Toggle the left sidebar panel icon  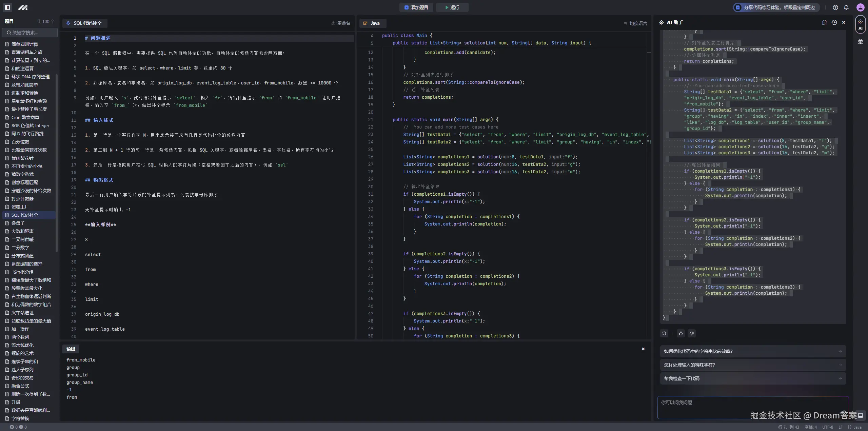pos(7,7)
